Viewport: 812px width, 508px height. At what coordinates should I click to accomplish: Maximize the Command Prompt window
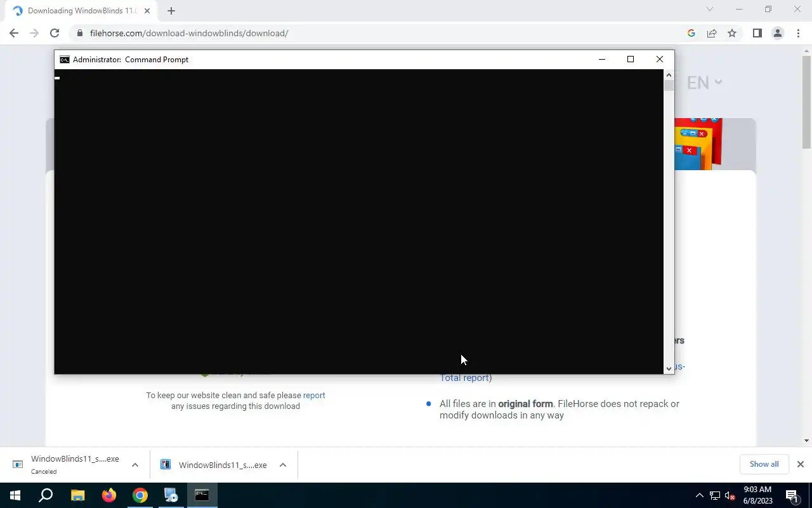pos(631,59)
